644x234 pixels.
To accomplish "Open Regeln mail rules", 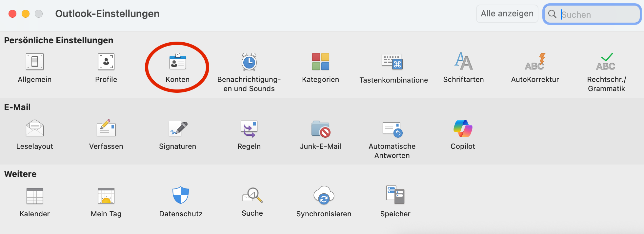I will pyautogui.click(x=249, y=128).
